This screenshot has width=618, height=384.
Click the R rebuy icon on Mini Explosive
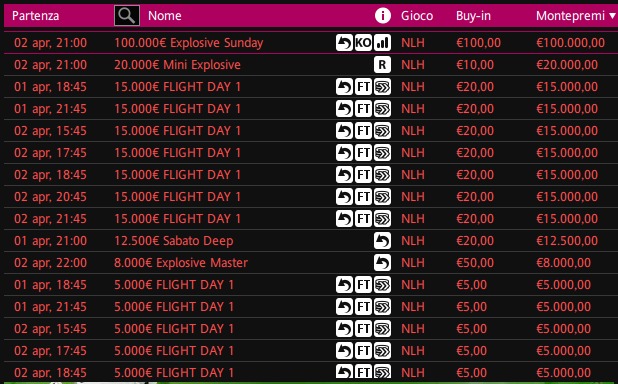[382, 65]
